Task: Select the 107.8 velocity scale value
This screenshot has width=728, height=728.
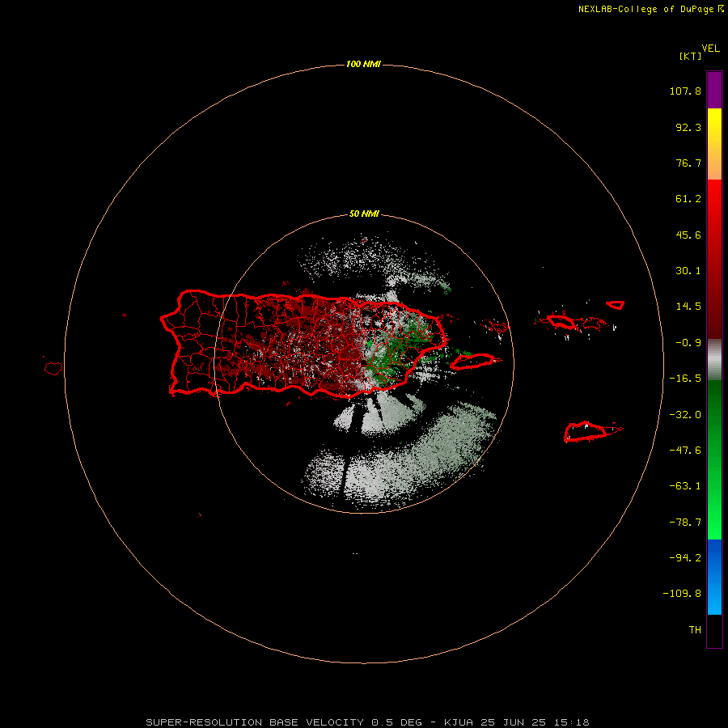Action: click(x=685, y=91)
